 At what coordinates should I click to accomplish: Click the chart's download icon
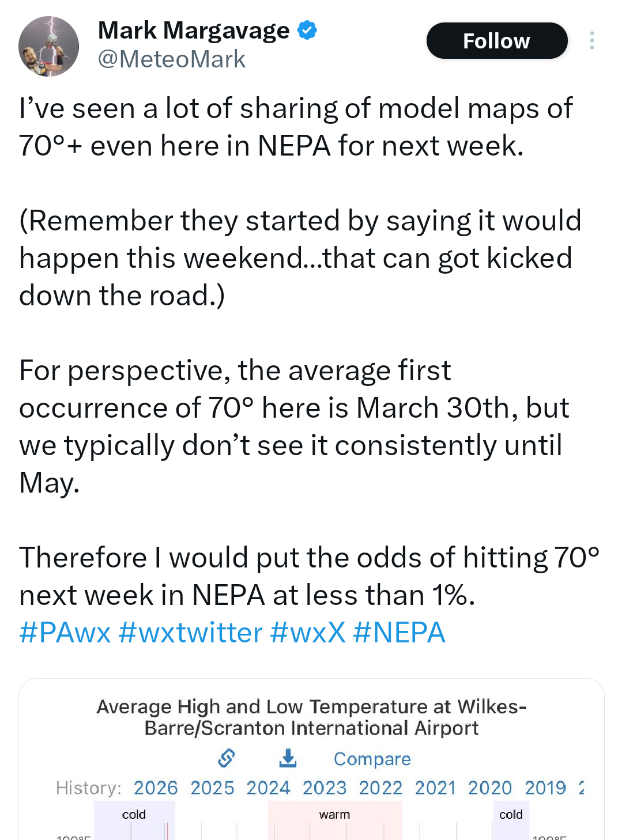288,758
